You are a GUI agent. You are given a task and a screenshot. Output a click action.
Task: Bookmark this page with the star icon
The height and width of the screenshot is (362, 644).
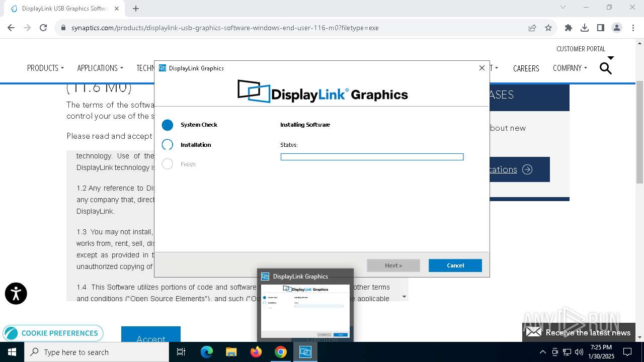(x=548, y=28)
